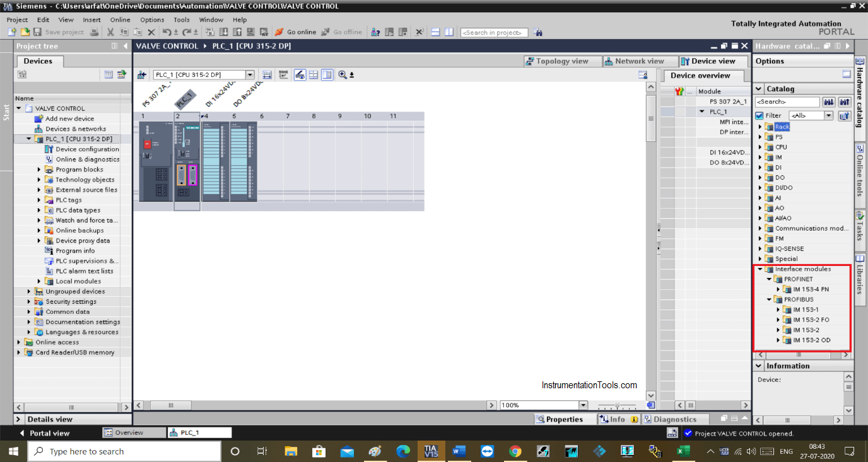Switch to Portal view

click(x=45, y=433)
